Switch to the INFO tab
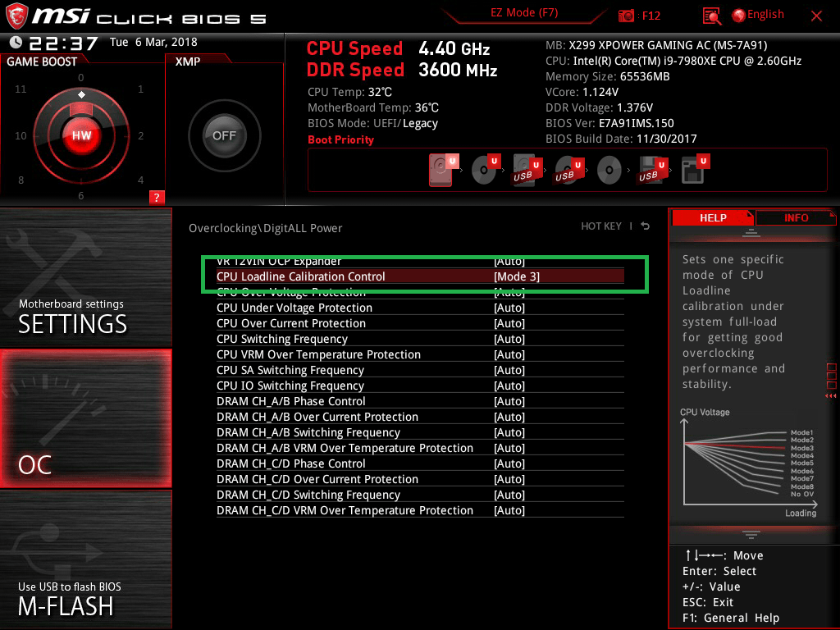The image size is (840, 630). (796, 217)
